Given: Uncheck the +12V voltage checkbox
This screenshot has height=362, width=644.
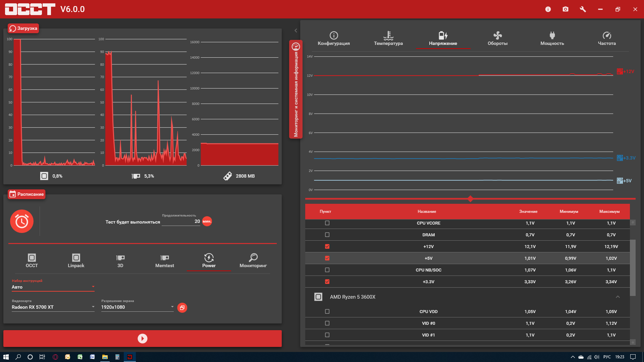Looking at the screenshot, I should [327, 246].
